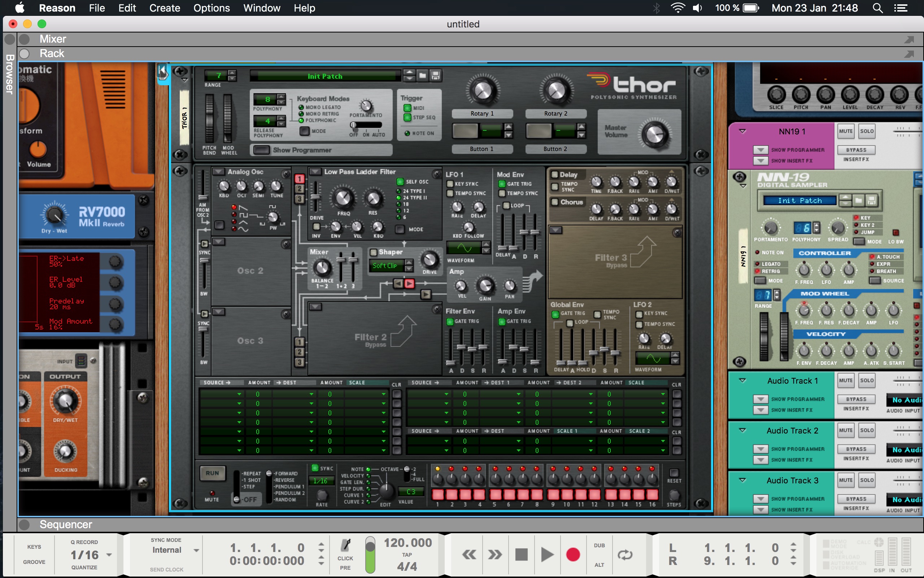The height and width of the screenshot is (578, 924).
Task: Click the Thor Pitch Bend wheel
Action: point(209,118)
